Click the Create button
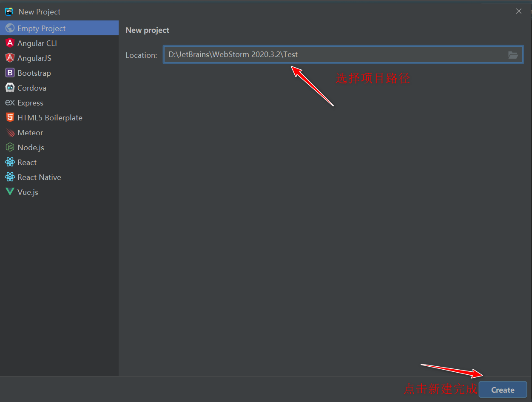The image size is (532, 402). 503,390
